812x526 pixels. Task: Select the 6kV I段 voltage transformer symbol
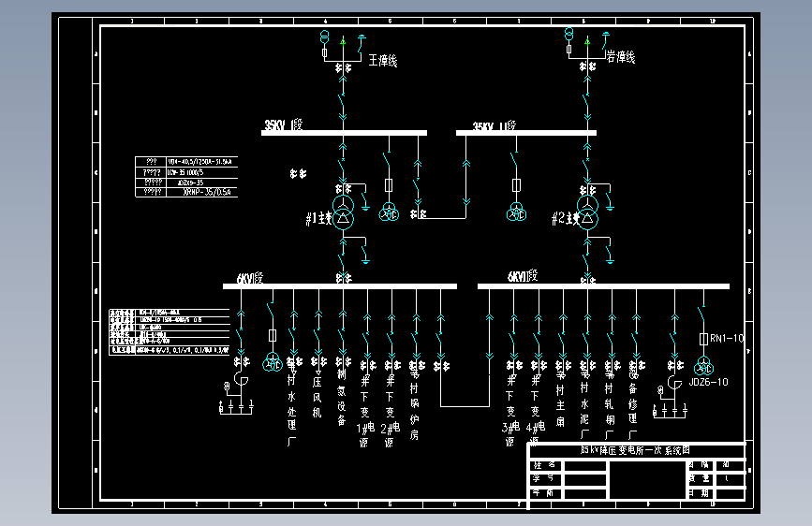(273, 362)
